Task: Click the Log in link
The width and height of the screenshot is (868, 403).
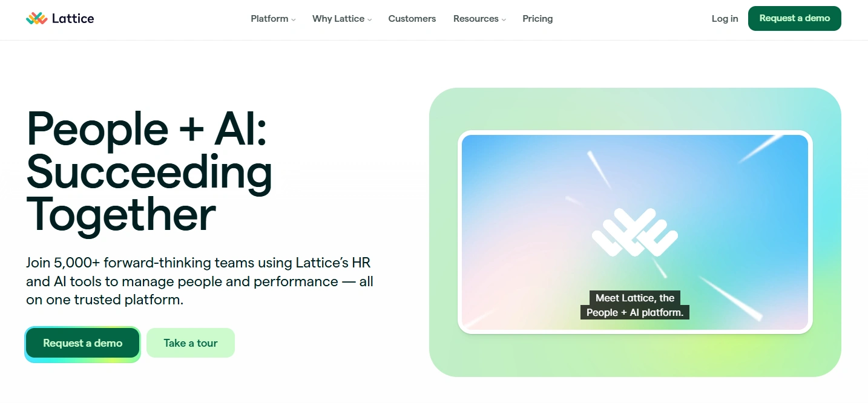Action: [x=725, y=19]
